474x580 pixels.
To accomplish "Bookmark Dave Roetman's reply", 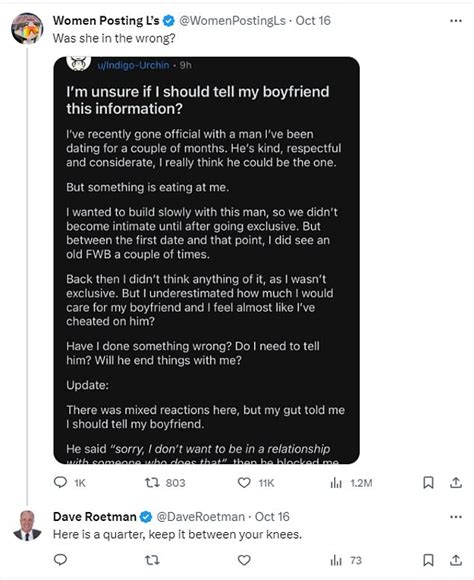I will (428, 560).
